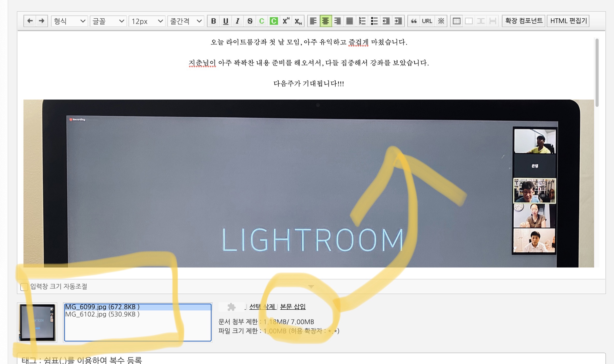Pick the green text color button
The image size is (614, 364).
click(262, 21)
